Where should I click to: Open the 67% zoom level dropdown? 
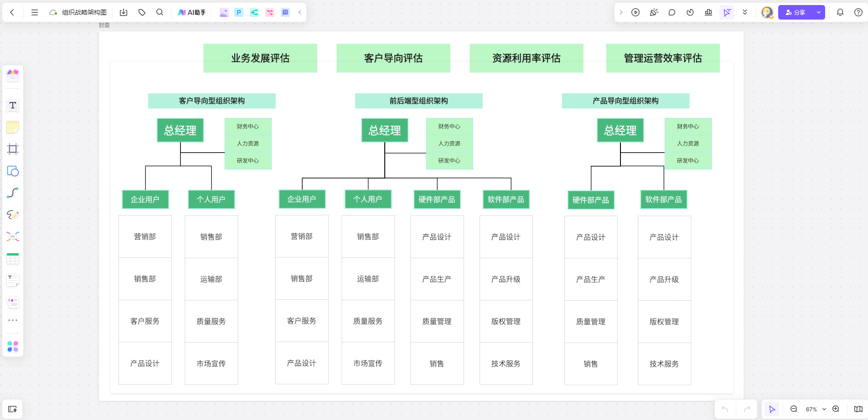click(814, 409)
